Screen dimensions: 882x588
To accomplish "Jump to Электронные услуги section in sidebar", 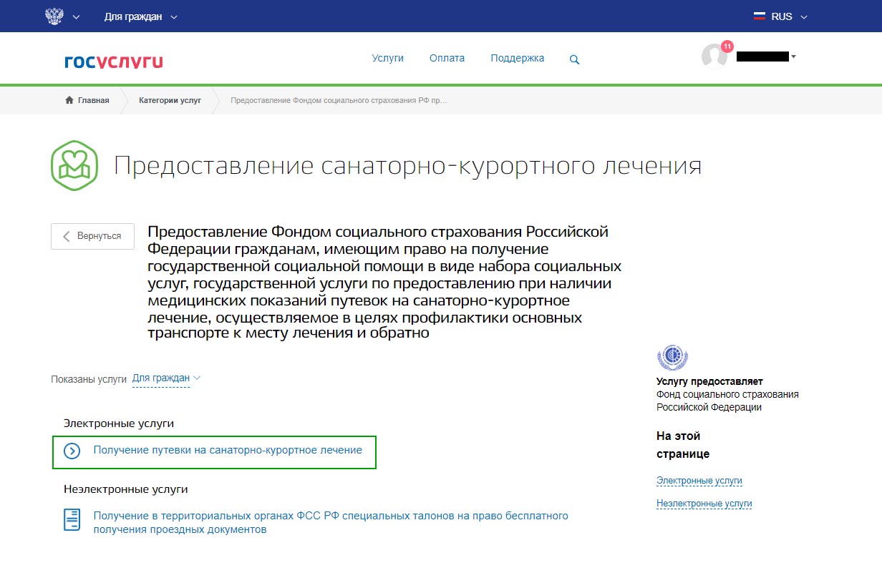I will click(699, 481).
